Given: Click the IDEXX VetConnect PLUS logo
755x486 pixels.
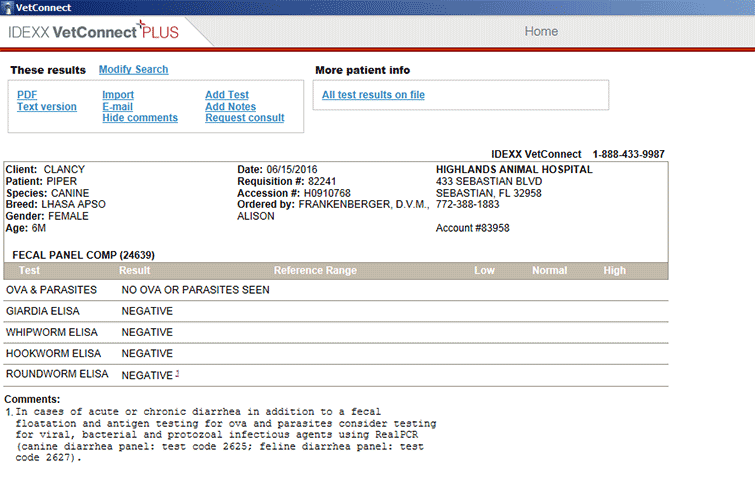Looking at the screenshot, I should pyautogui.click(x=93, y=31).
